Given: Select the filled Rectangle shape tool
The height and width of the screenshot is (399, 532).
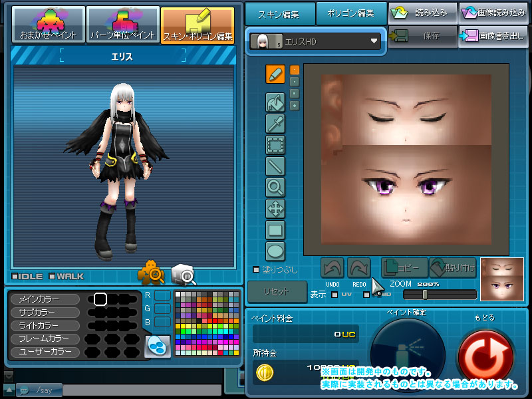Looking at the screenshot, I should (275, 230).
